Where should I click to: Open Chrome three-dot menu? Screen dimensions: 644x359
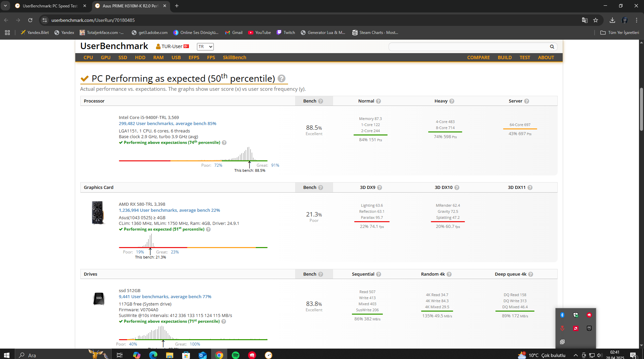(x=637, y=20)
